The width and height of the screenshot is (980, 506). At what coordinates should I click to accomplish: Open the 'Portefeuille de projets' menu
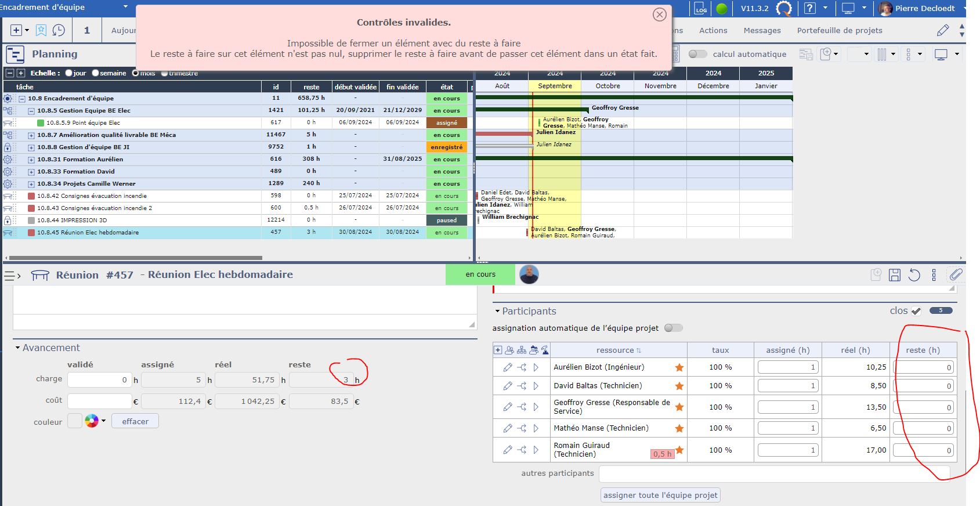point(839,30)
